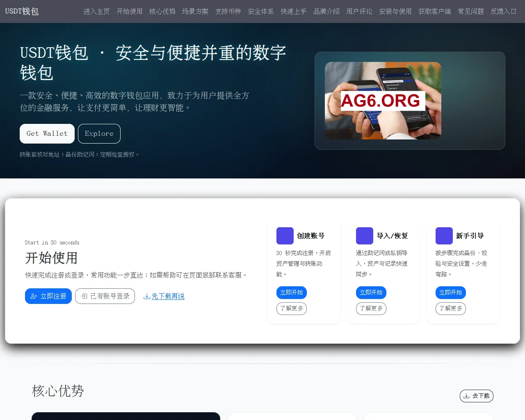This screenshot has width=525, height=420.
Task: Click 立即开始 under 创建账号
Action: click(292, 292)
